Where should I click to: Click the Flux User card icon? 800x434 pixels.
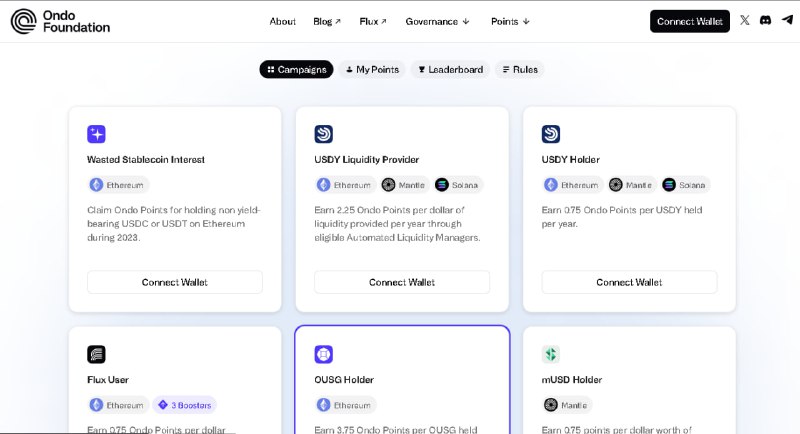tap(96, 354)
